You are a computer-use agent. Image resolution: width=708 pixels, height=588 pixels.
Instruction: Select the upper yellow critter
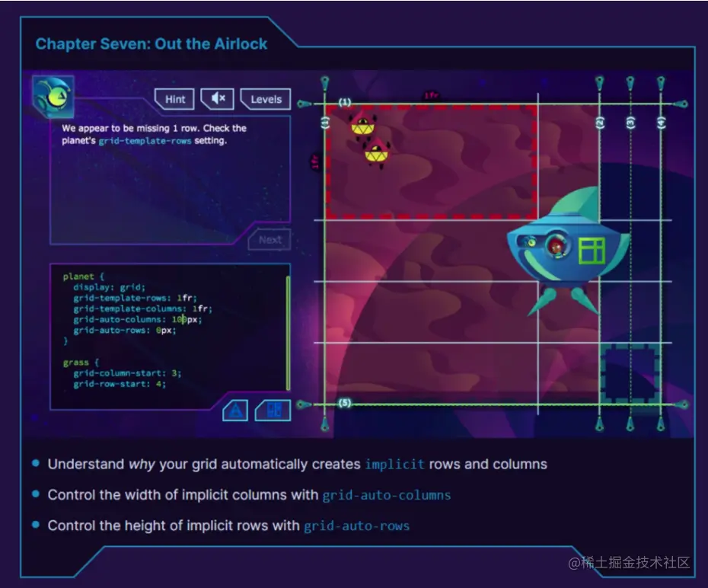pos(362,126)
